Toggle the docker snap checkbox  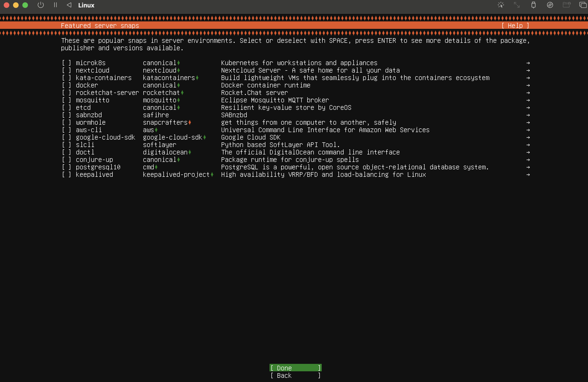tap(67, 85)
